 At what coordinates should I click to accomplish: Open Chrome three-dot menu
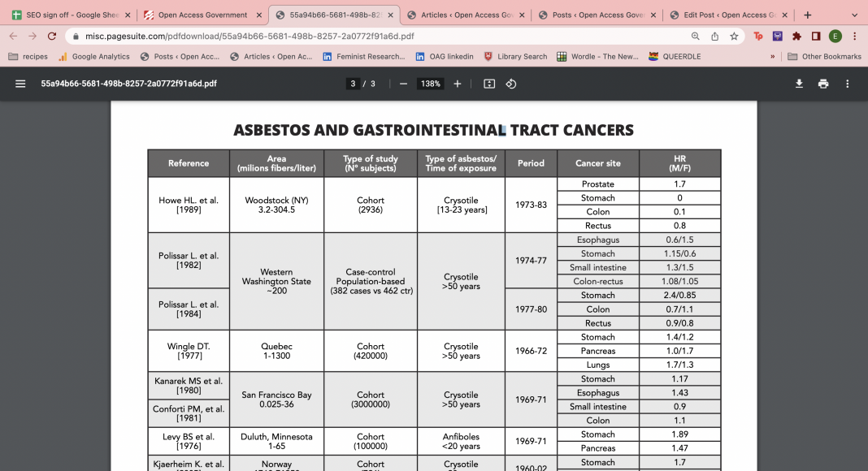pos(855,36)
